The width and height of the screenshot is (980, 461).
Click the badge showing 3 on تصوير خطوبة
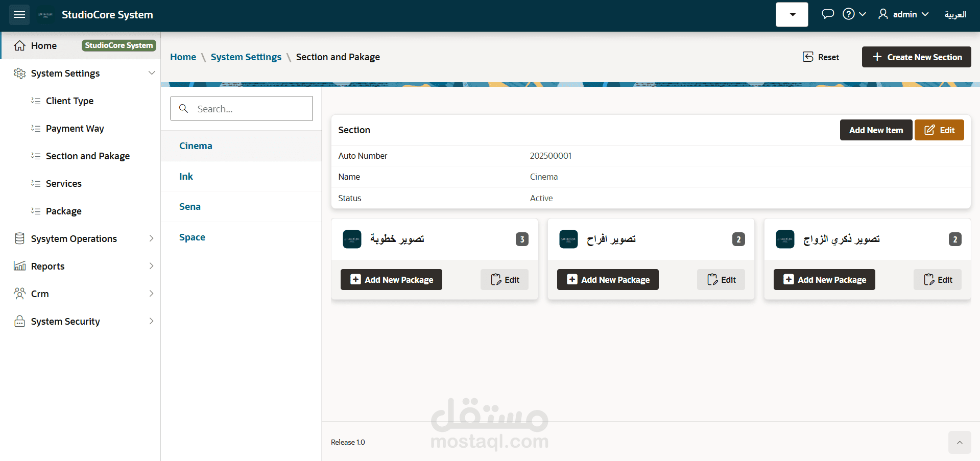(522, 239)
